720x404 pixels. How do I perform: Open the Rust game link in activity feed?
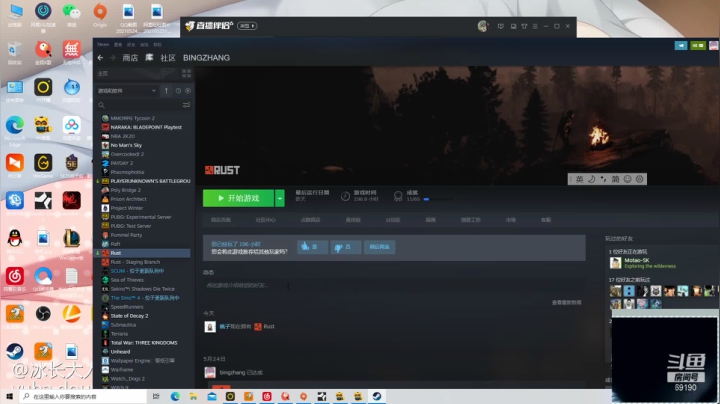tap(269, 326)
